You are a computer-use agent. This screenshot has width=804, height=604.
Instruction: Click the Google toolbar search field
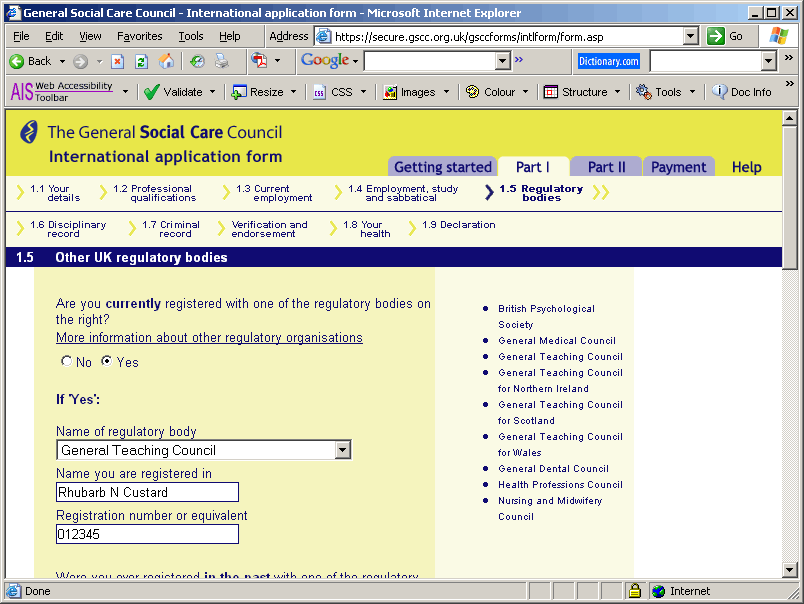coord(431,62)
